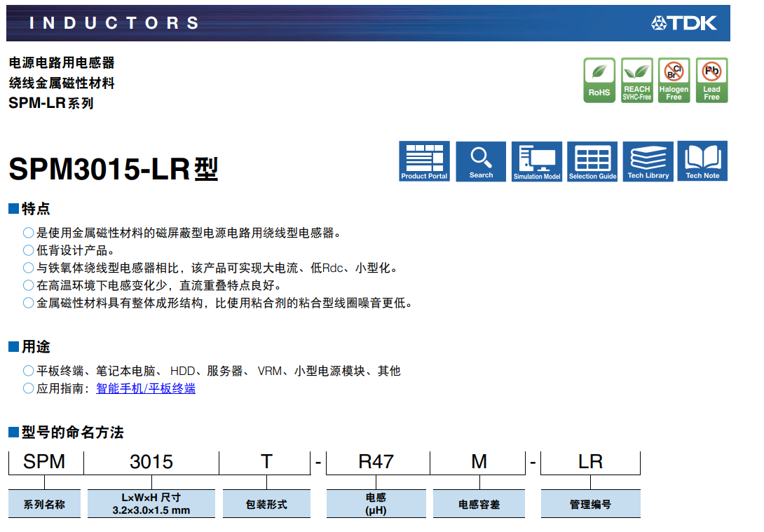Click the 3015 part-number segment
Screen dimensions: 764x532
pyautogui.click(x=151, y=461)
